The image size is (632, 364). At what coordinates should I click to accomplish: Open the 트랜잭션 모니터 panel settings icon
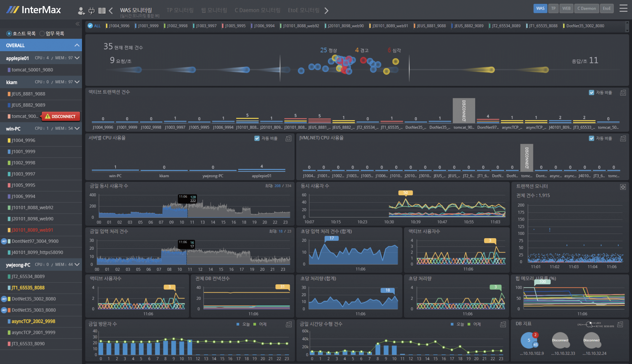tap(623, 187)
